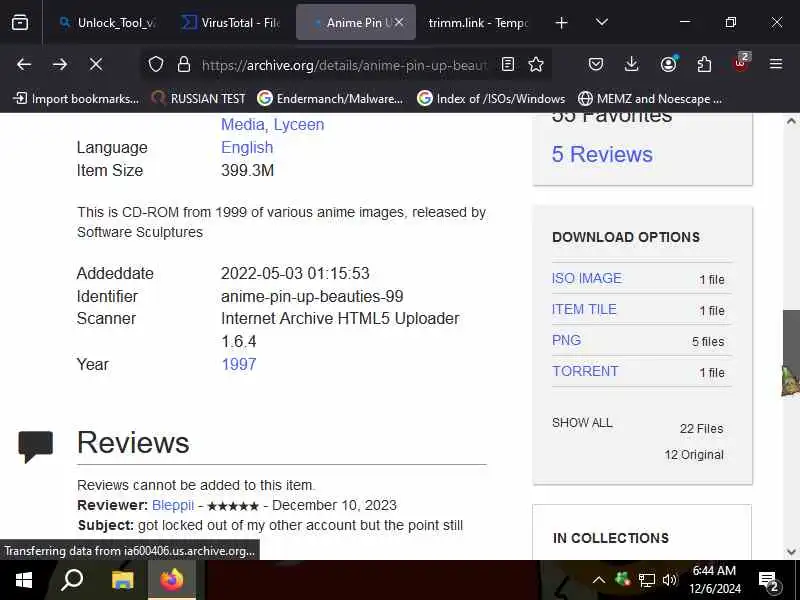Toggle reader view icon

508,64
